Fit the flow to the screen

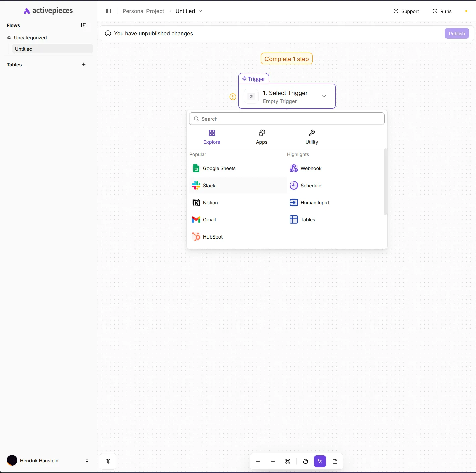coord(287,461)
